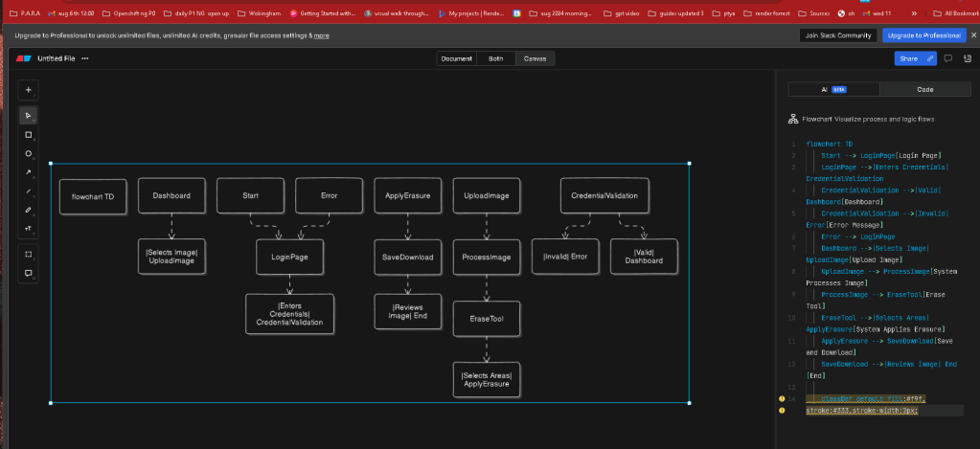980x449 pixels.
Task: Select the Start node
Action: [251, 195]
